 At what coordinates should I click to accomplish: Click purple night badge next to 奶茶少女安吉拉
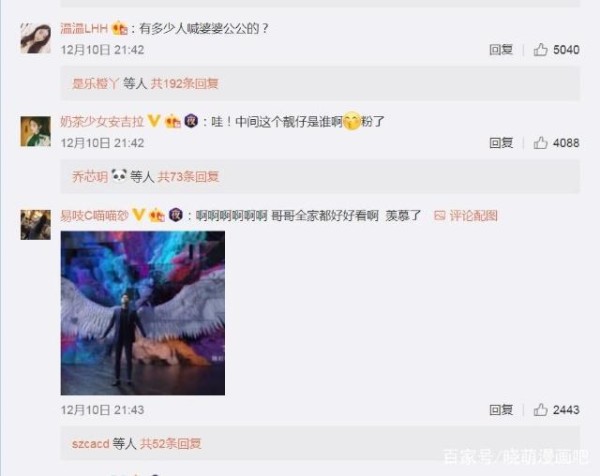tap(191, 121)
